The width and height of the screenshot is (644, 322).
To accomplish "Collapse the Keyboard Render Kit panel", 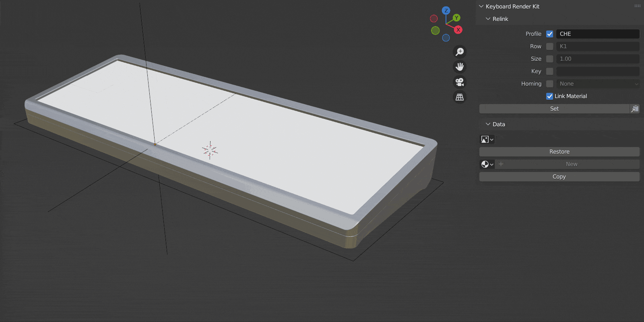I will (481, 6).
